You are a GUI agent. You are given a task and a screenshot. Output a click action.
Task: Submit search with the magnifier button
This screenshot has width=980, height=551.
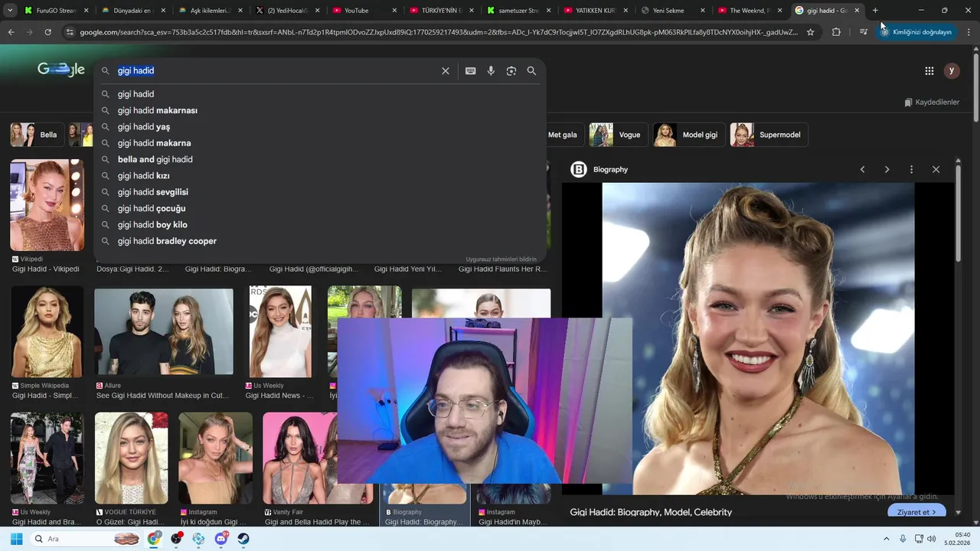(531, 70)
